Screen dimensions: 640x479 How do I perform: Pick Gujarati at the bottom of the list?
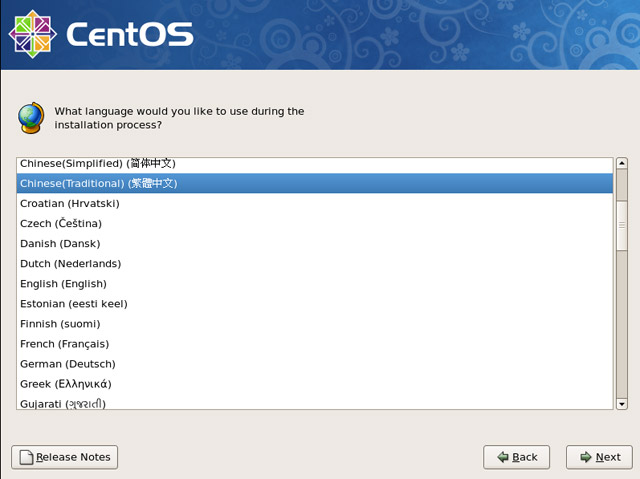(315, 402)
